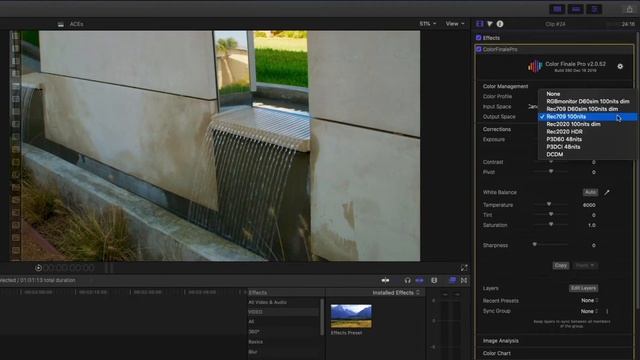Toggle the Effects checkbox in inspector

(478, 38)
